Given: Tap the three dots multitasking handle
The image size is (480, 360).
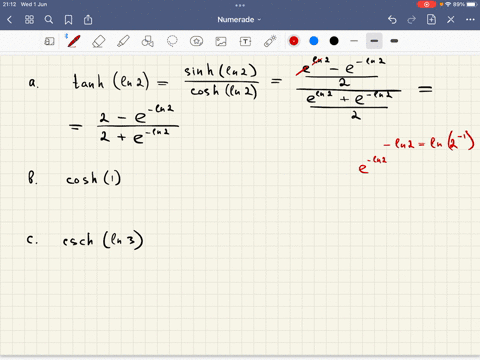Looking at the screenshot, I should (240, 5).
